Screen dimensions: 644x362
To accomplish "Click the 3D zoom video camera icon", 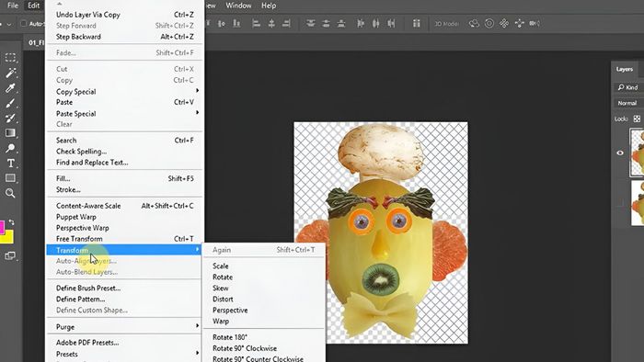I will click(535, 23).
